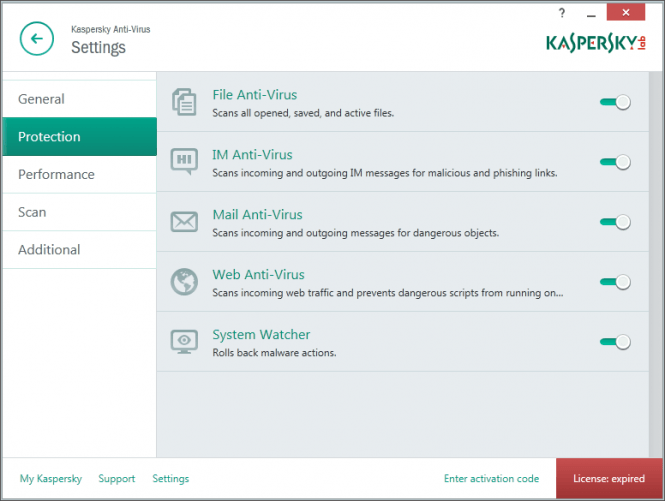Image resolution: width=665 pixels, height=501 pixels.
Task: Click the vertical scrollbar on the right
Action: click(x=656, y=264)
